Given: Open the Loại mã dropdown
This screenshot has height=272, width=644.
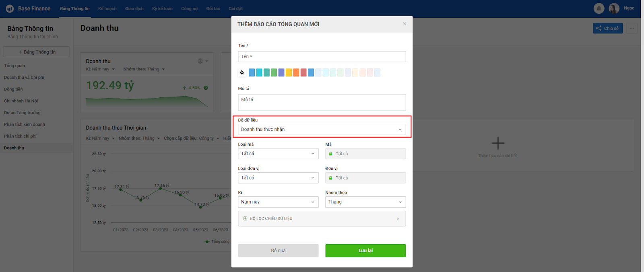Looking at the screenshot, I should (278, 154).
